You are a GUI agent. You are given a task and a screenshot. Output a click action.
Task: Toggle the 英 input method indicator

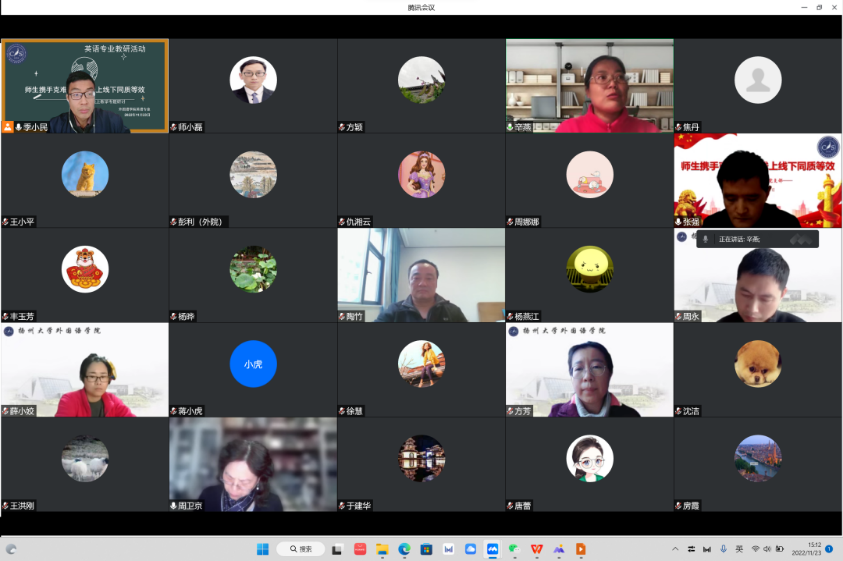coord(739,549)
